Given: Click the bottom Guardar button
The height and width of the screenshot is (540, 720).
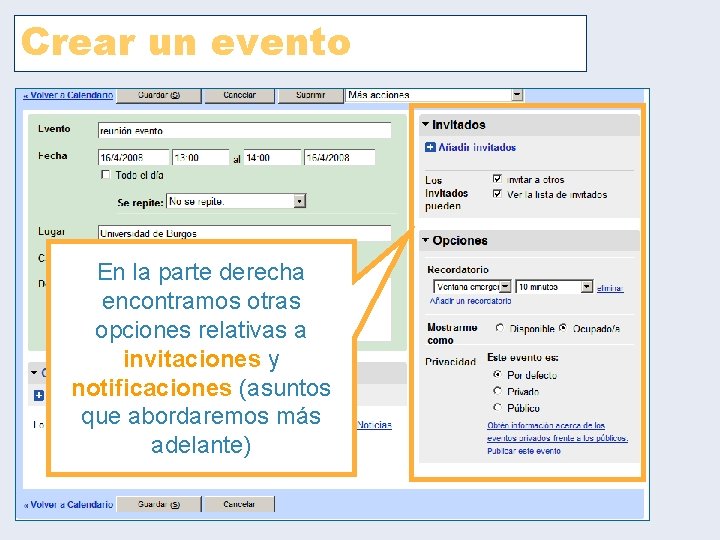Looking at the screenshot, I should pyautogui.click(x=159, y=504).
